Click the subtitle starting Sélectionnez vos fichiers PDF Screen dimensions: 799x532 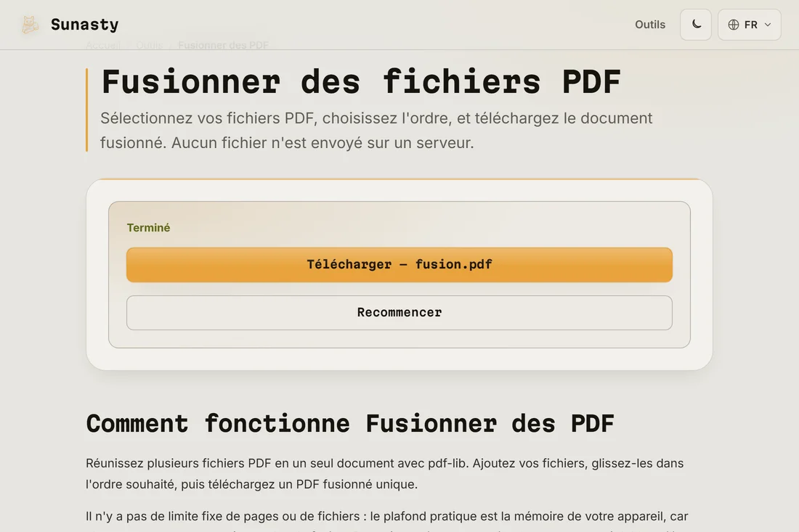376,131
